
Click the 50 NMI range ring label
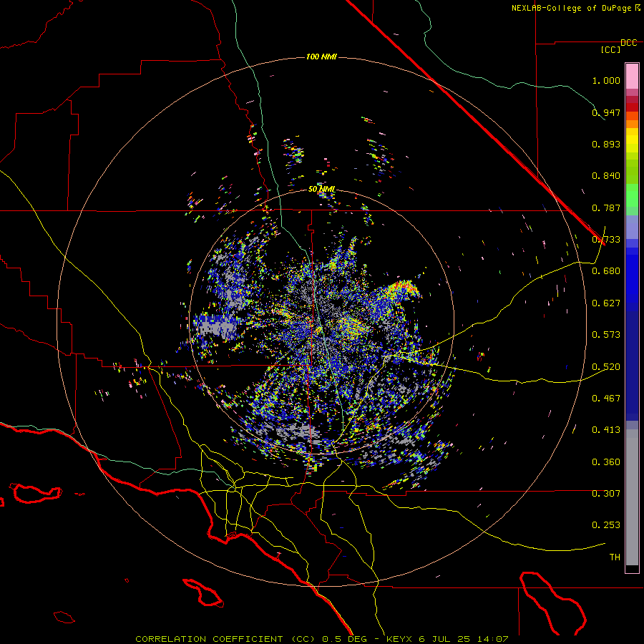pos(321,190)
